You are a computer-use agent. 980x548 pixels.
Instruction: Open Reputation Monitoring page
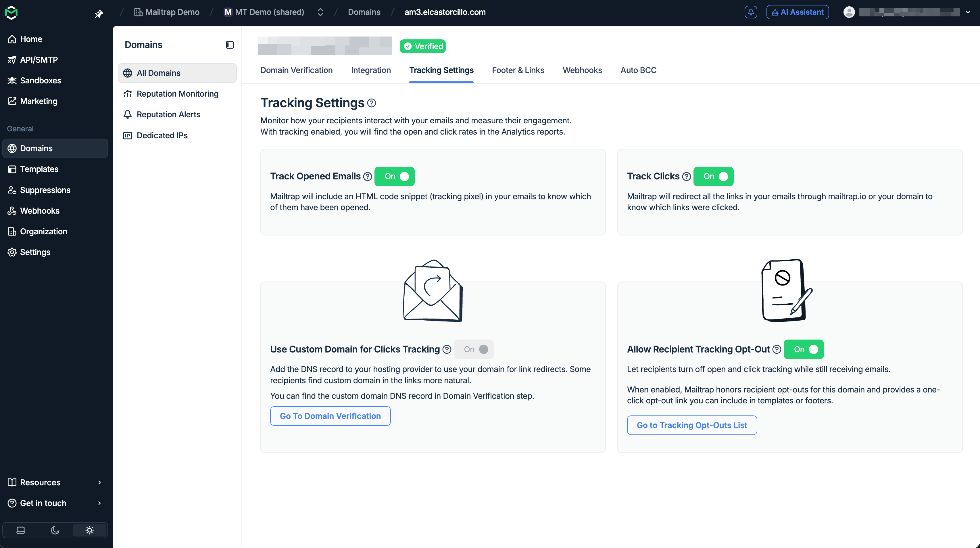pyautogui.click(x=177, y=94)
